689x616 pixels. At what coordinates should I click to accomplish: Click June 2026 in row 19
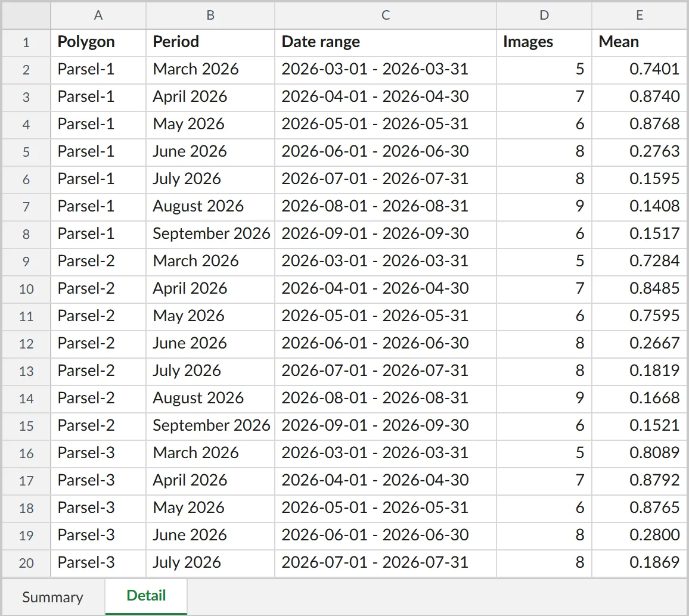click(210, 536)
